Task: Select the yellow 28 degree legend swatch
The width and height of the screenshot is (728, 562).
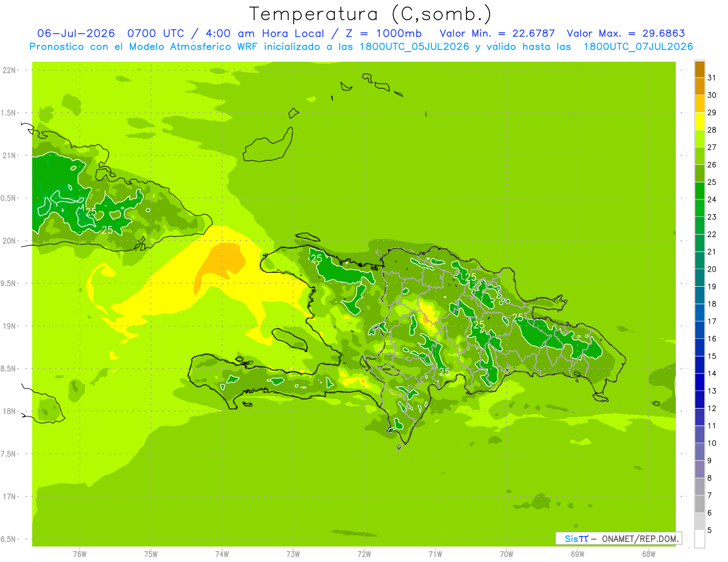Action: (x=699, y=121)
